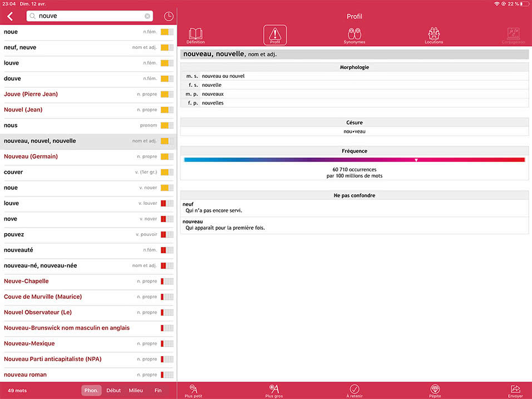Select Fin search mode
This screenshot has height=399, width=532.
tap(158, 391)
